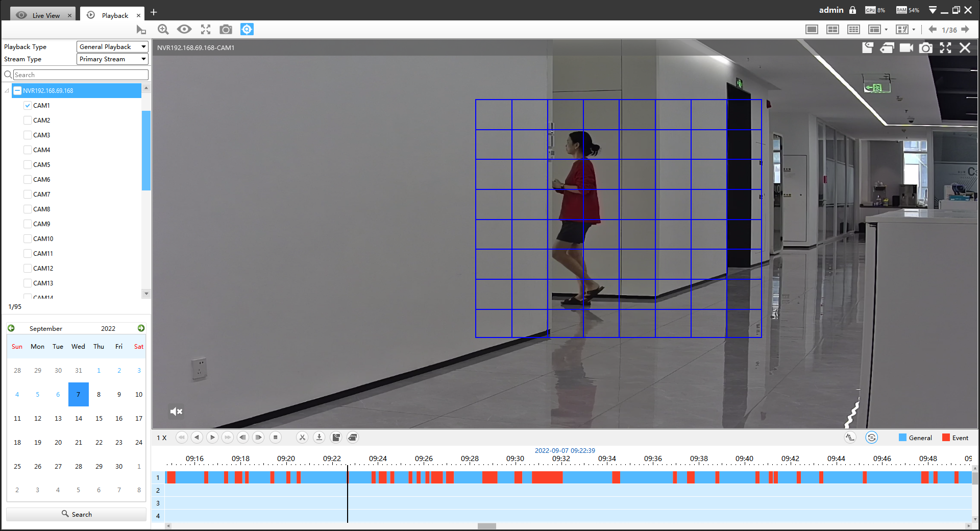Select September 14 in calendar
The image size is (980, 531).
point(78,418)
